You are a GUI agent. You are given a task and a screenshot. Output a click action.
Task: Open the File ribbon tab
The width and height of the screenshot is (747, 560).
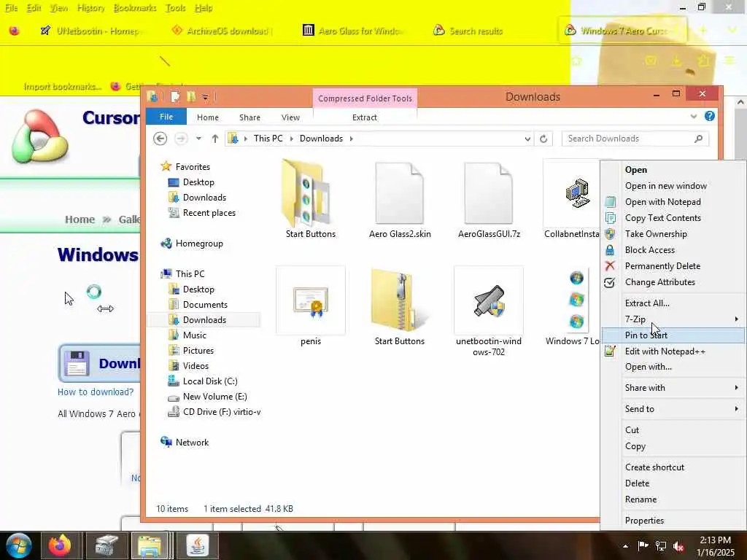pos(166,117)
